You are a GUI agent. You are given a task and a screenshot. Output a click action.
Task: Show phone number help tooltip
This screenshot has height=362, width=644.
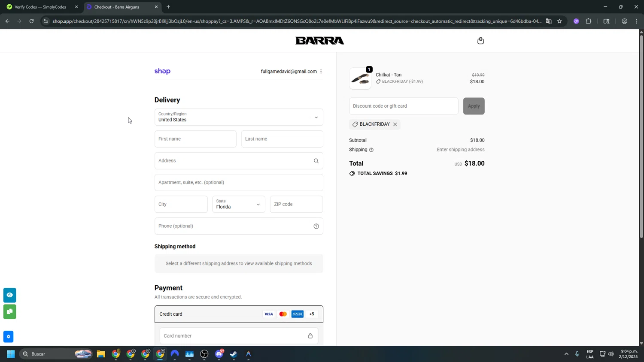coord(316,226)
